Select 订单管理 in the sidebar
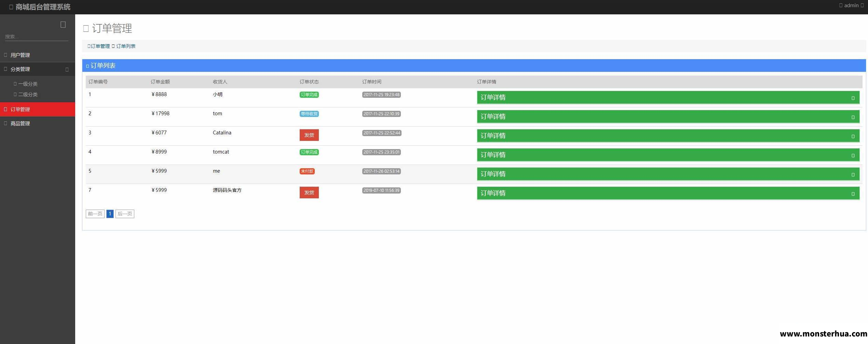The height and width of the screenshot is (344, 868). click(x=38, y=109)
